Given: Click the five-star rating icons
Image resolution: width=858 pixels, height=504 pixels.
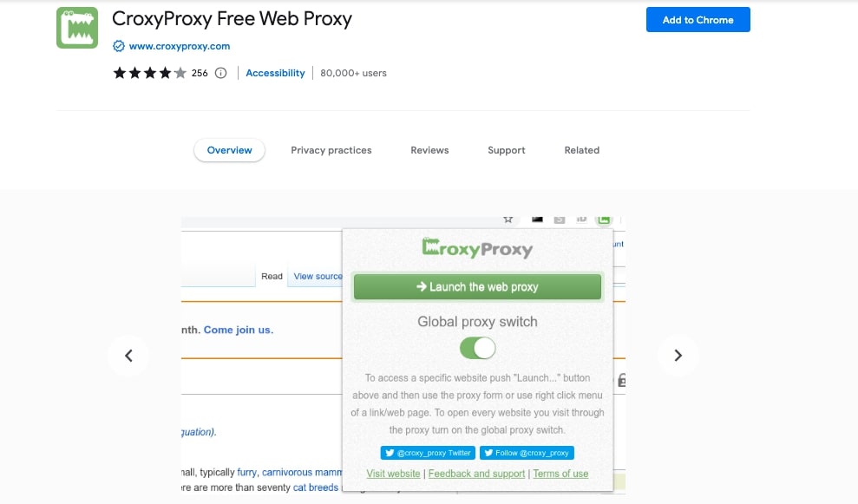Looking at the screenshot, I should [x=149, y=74].
